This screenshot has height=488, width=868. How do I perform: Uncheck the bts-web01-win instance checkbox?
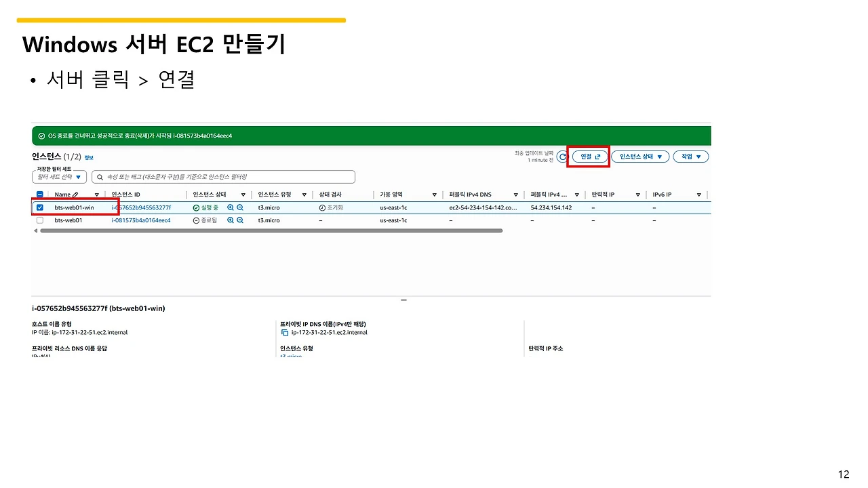(x=40, y=207)
